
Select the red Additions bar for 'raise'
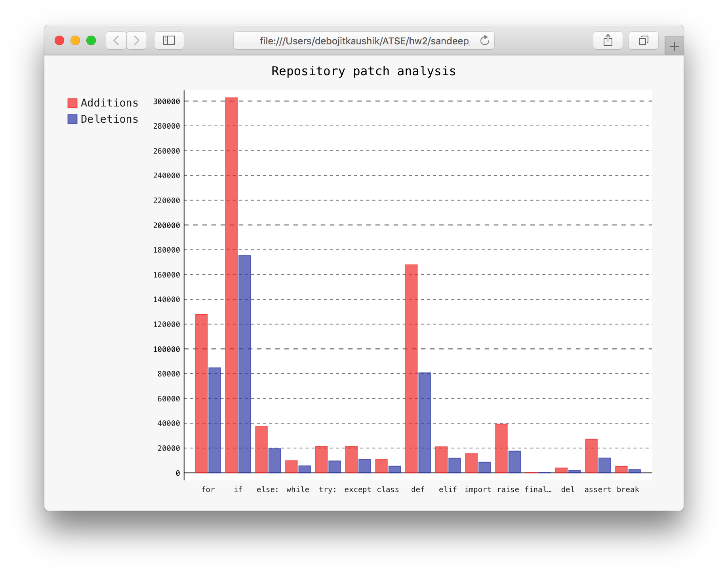501,448
